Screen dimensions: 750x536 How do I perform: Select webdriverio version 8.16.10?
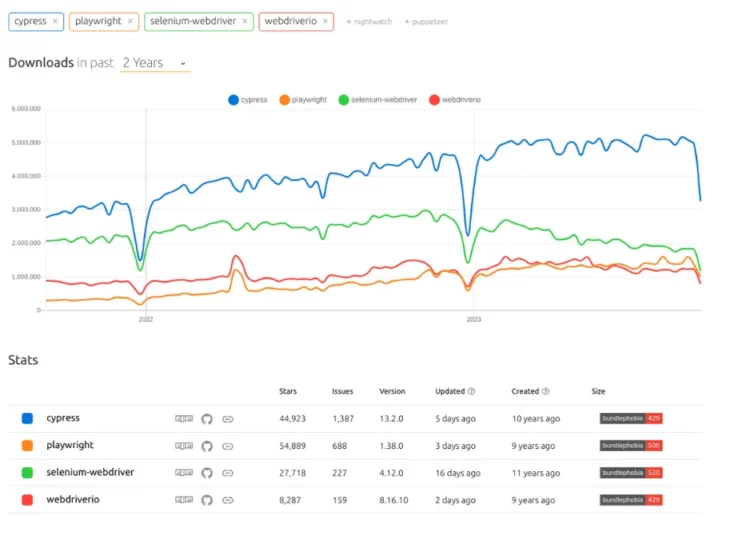pos(394,500)
